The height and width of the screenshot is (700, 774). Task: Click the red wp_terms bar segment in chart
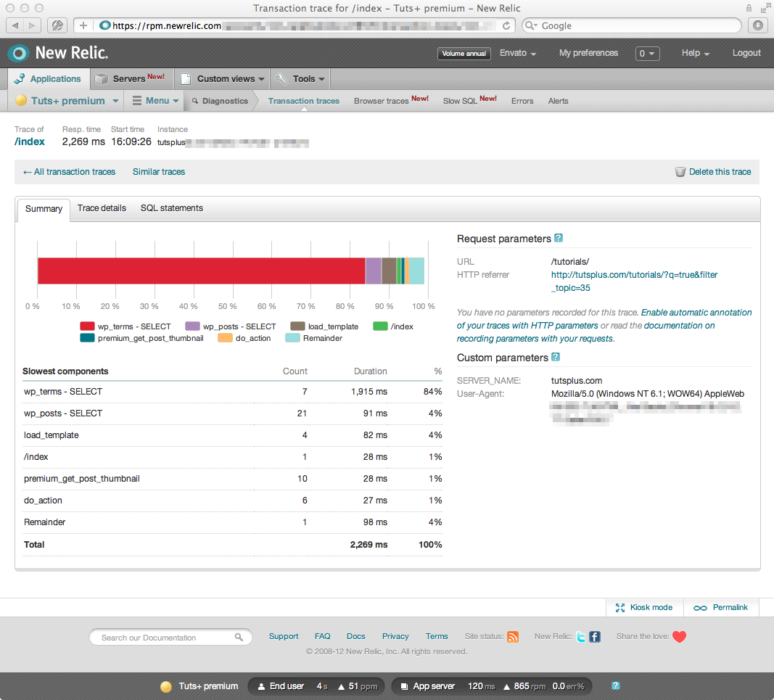point(202,271)
